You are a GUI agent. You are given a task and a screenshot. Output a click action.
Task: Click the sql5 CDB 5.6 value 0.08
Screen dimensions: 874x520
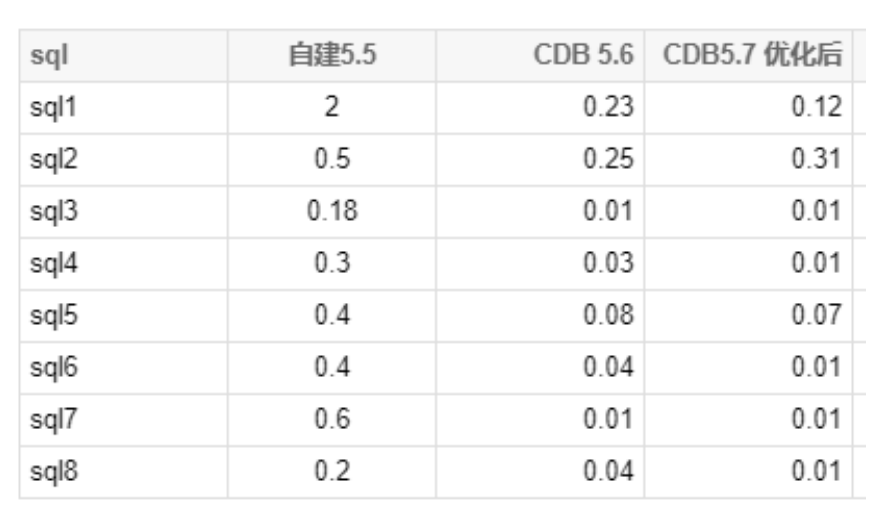pyautogui.click(x=609, y=315)
